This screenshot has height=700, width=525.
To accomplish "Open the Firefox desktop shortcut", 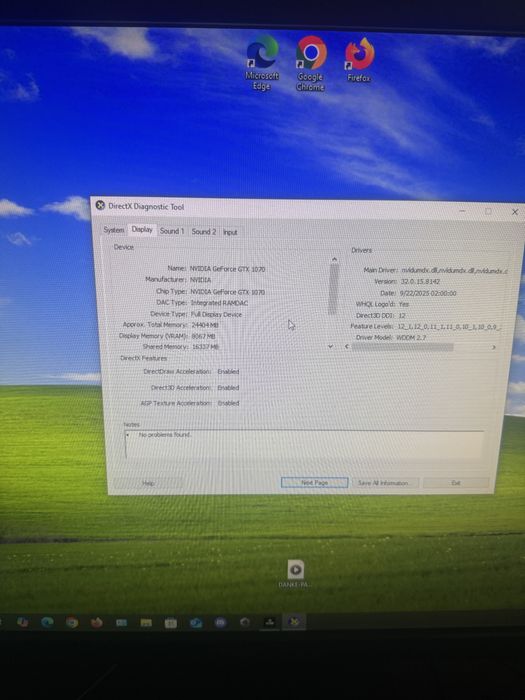I will 359,60.
